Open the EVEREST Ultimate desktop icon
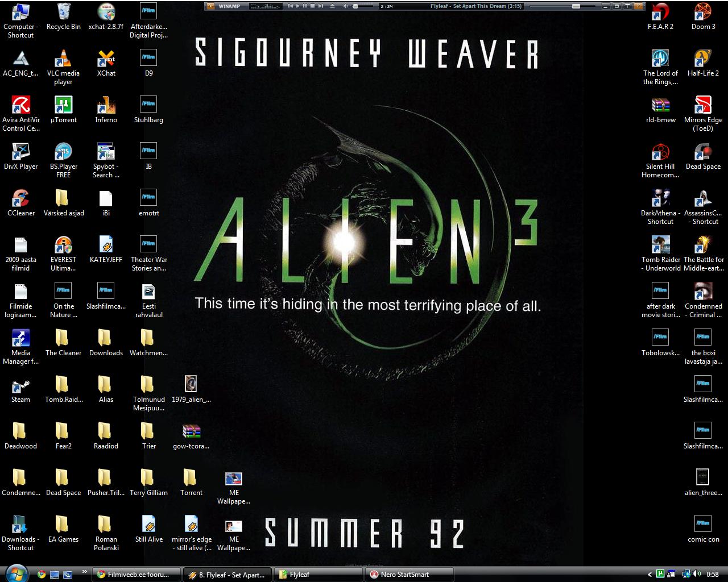The height and width of the screenshot is (582, 728). [63, 253]
